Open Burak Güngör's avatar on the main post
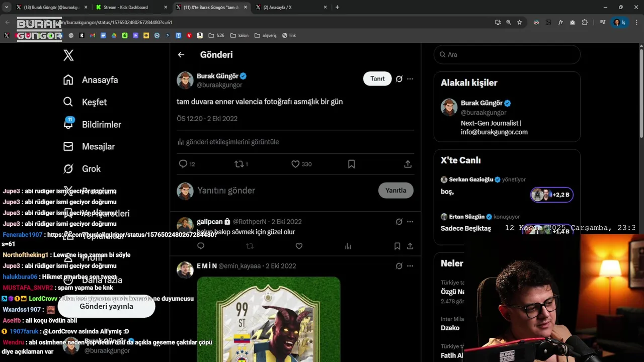 [x=185, y=80]
